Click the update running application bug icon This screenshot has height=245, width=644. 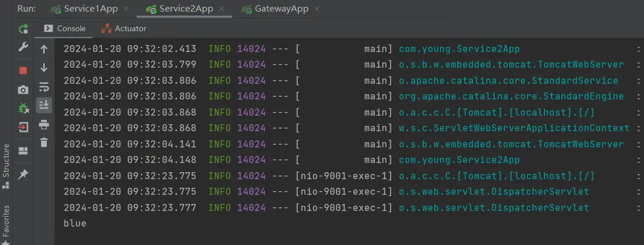pos(23,108)
